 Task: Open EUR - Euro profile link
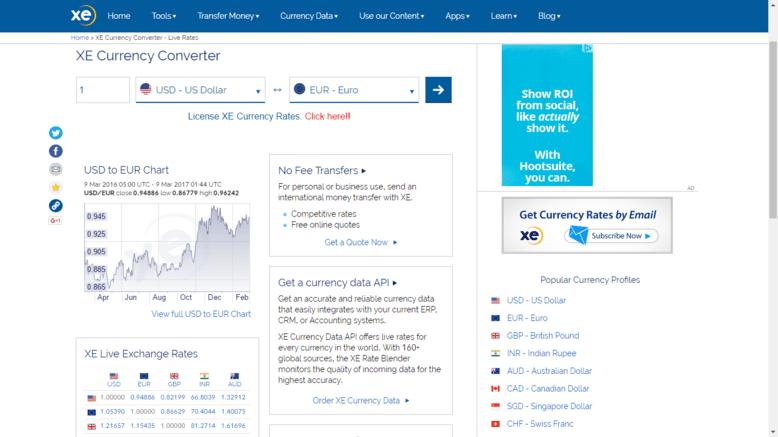(x=527, y=318)
